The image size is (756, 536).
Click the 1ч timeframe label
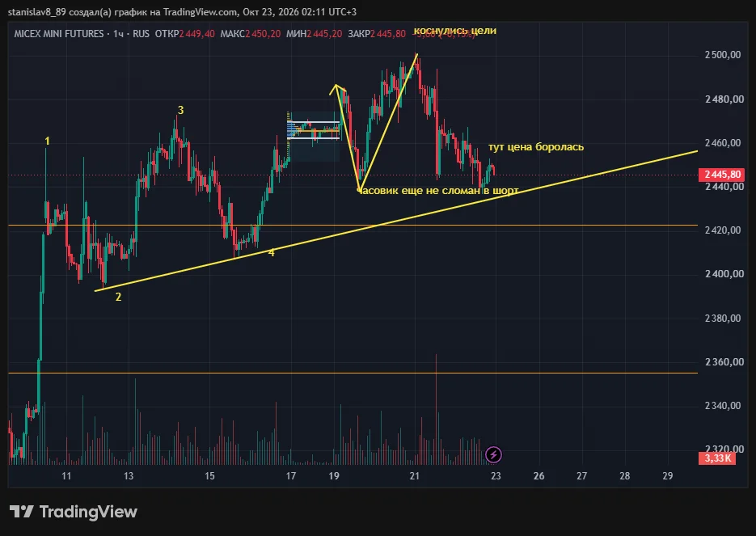119,34
